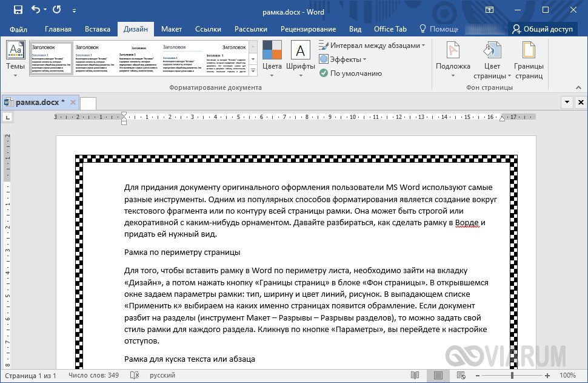The height and width of the screenshot is (383, 588).
Task: Click the Помощник lightbulb search box
Action: [x=439, y=29]
